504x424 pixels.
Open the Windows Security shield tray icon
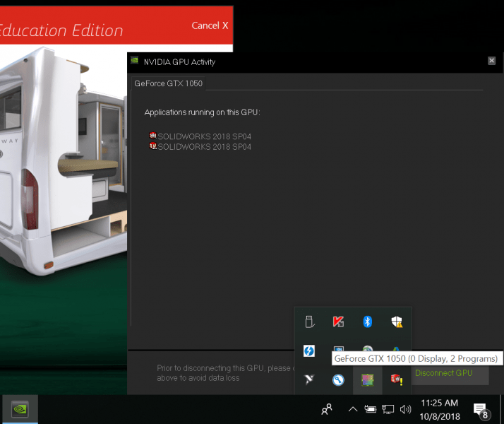pyautogui.click(x=397, y=322)
